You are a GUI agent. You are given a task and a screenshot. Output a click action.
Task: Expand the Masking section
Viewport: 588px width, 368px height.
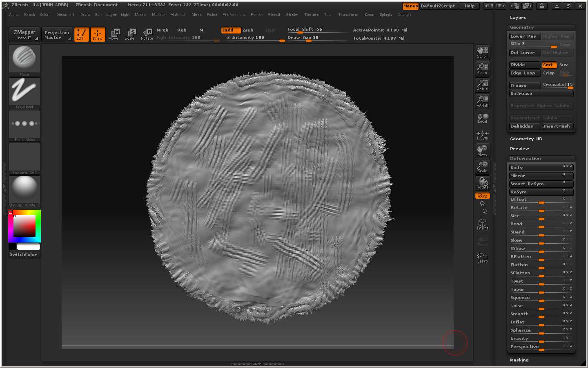tap(519, 360)
